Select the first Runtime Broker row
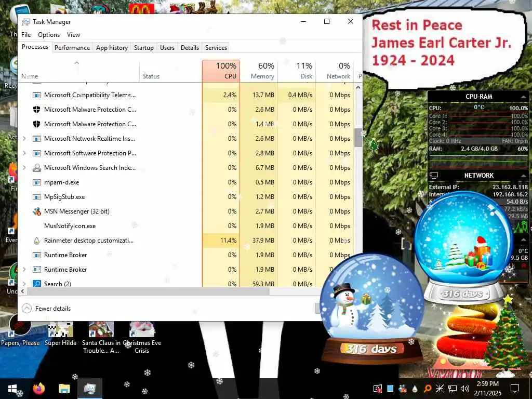 point(185,255)
